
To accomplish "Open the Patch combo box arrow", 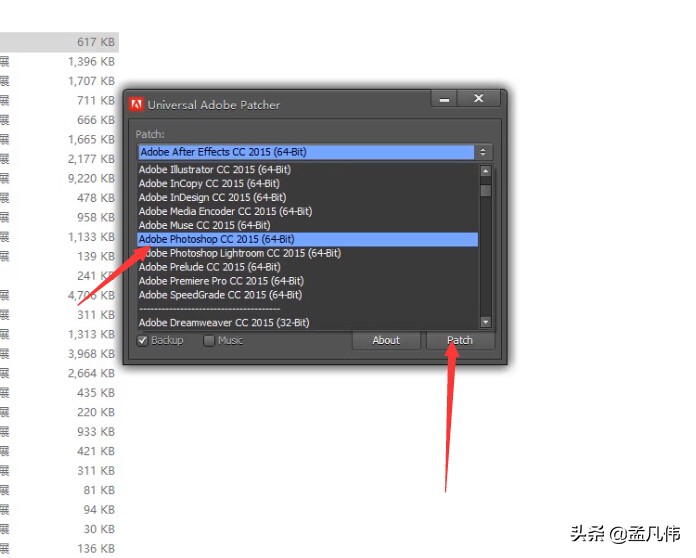I will click(483, 152).
